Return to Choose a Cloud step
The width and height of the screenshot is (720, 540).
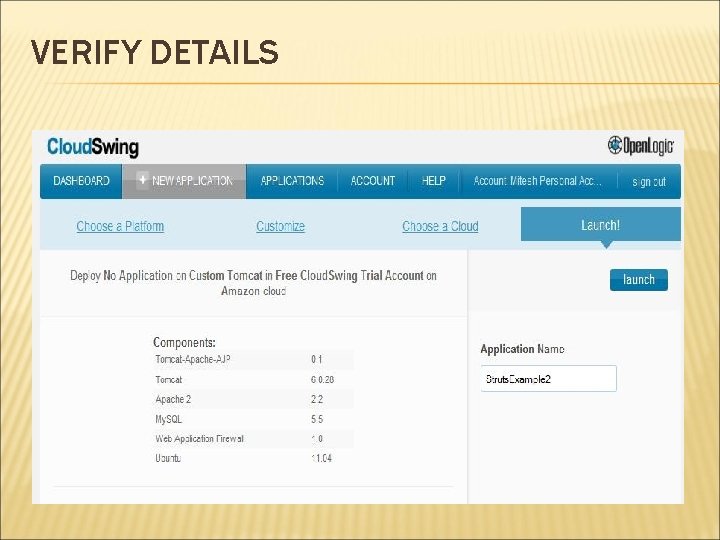[x=440, y=226]
